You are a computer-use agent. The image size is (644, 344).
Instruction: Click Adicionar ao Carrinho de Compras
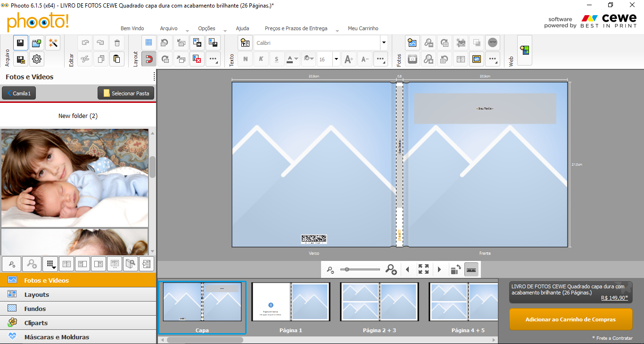570,319
